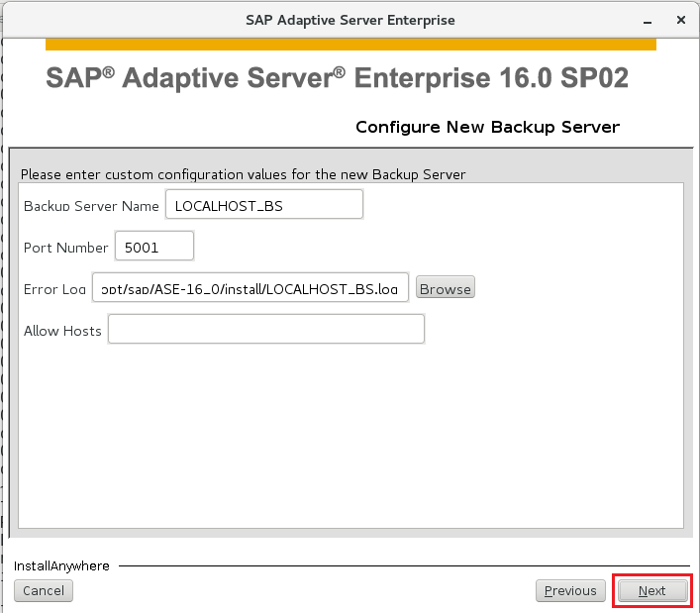Go back with the Previous button
The width and height of the screenshot is (700, 613).
click(570, 590)
